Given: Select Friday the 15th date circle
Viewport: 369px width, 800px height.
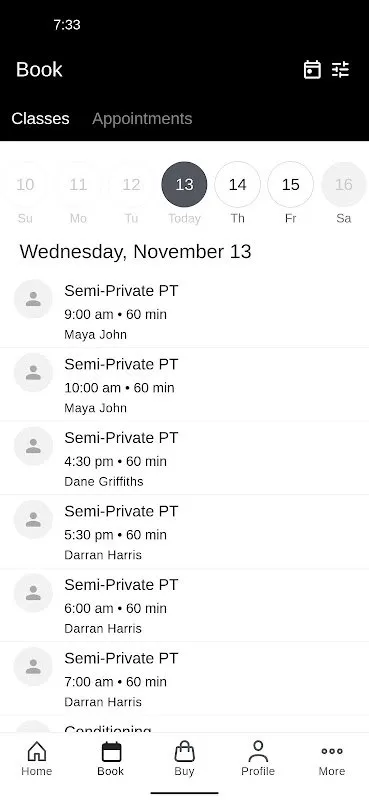Looking at the screenshot, I should point(290,184).
